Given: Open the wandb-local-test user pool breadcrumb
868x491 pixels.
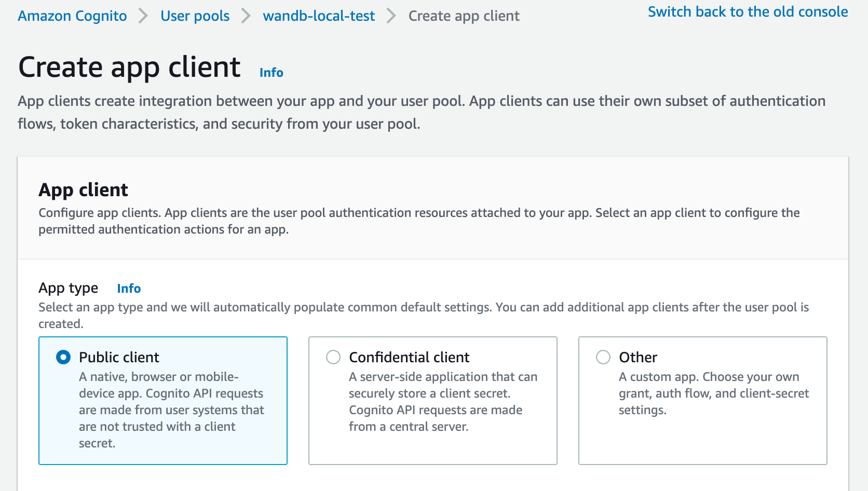Looking at the screenshot, I should (x=319, y=16).
